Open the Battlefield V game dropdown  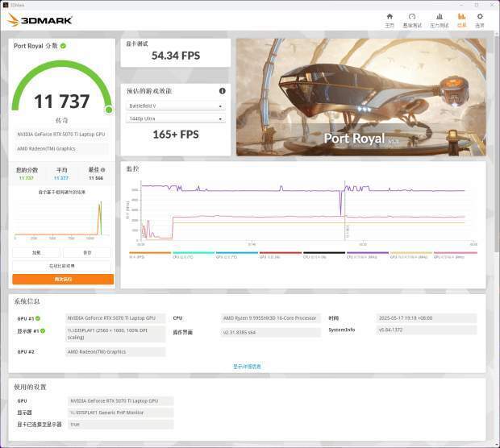[x=176, y=106]
